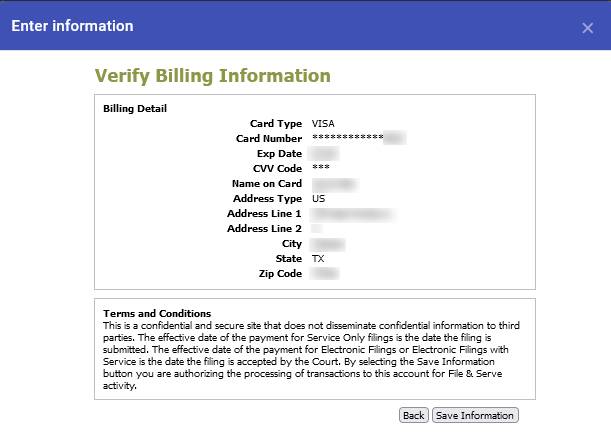Click the Terms and Conditions heading
The height and width of the screenshot is (438, 611).
click(157, 313)
